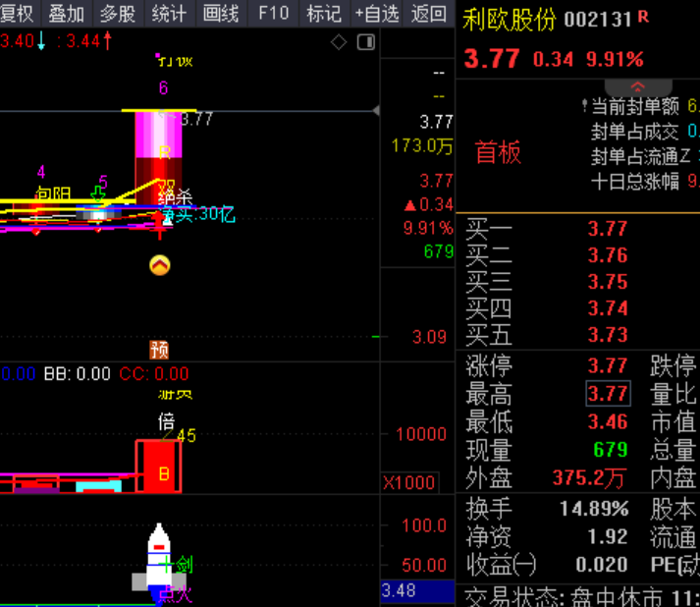
Task: Click the cyan volume bar
Action: tap(98, 486)
